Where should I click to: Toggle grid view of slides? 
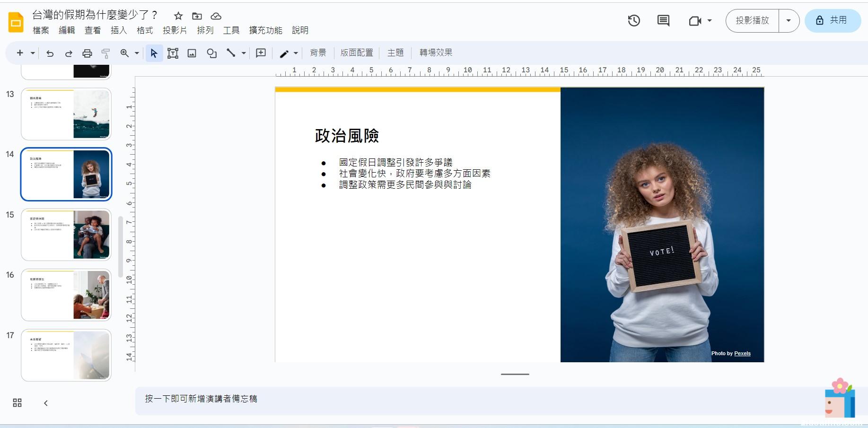click(x=17, y=403)
